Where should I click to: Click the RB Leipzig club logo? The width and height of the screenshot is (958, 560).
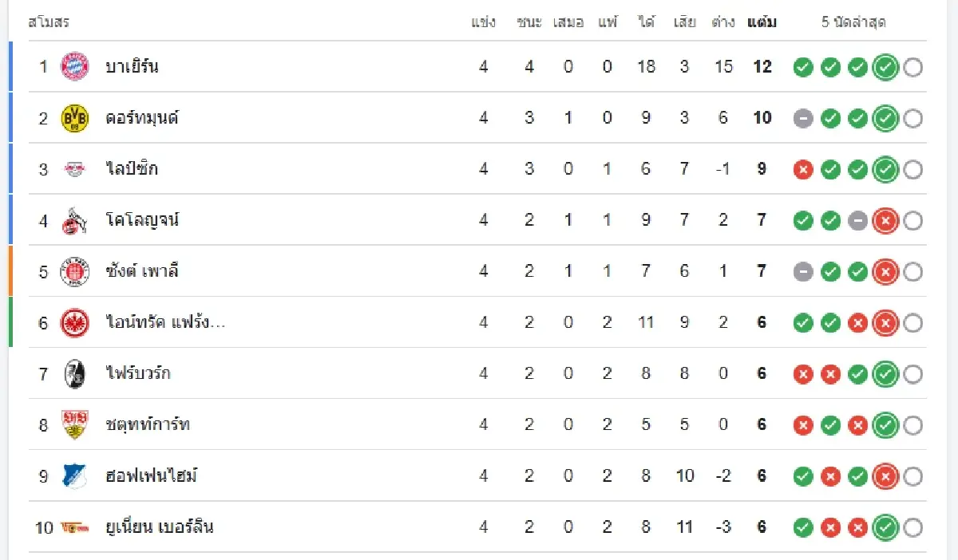pyautogui.click(x=75, y=169)
